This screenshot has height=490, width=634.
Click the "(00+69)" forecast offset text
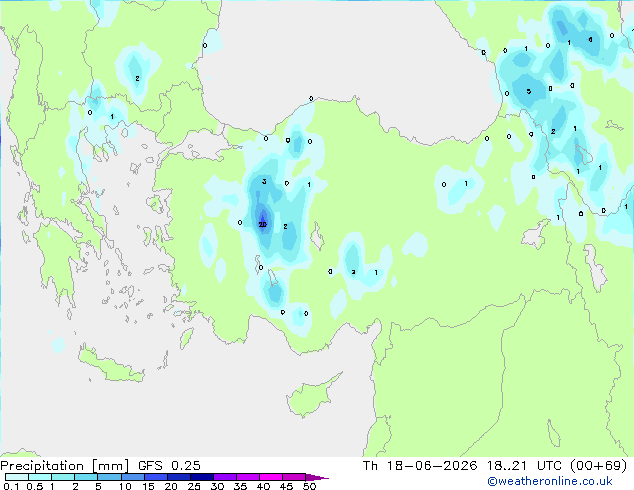[598, 466]
